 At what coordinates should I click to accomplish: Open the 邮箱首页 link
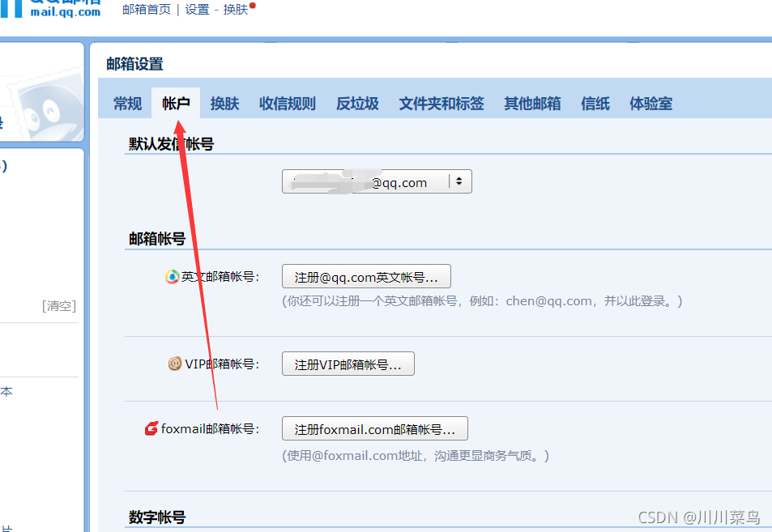pyautogui.click(x=147, y=10)
